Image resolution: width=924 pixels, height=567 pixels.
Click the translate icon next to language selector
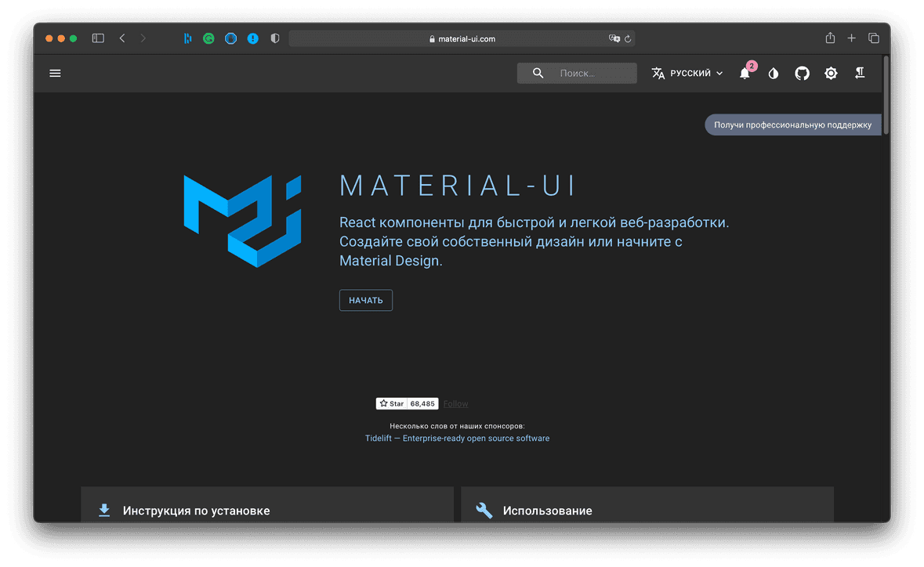click(658, 72)
